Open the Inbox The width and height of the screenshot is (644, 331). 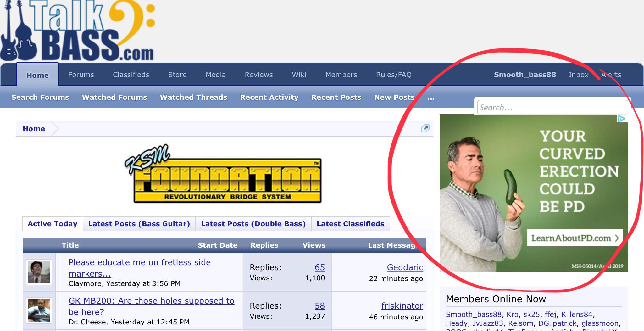point(579,75)
